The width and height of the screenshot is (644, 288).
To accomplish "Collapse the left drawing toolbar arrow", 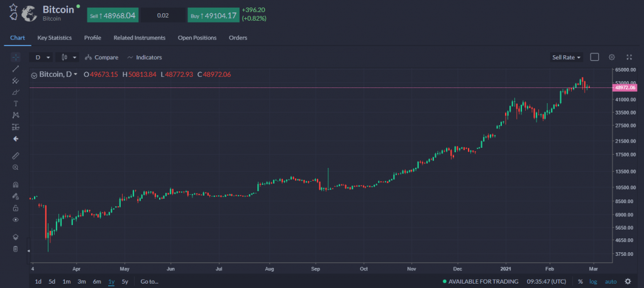I will pos(28,251).
